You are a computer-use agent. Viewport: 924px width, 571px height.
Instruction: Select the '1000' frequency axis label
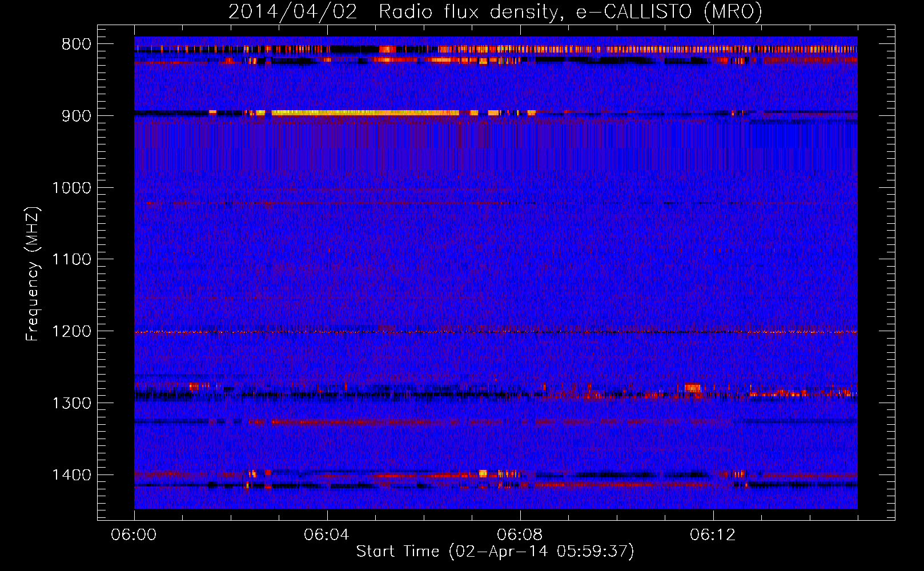pyautogui.click(x=72, y=188)
